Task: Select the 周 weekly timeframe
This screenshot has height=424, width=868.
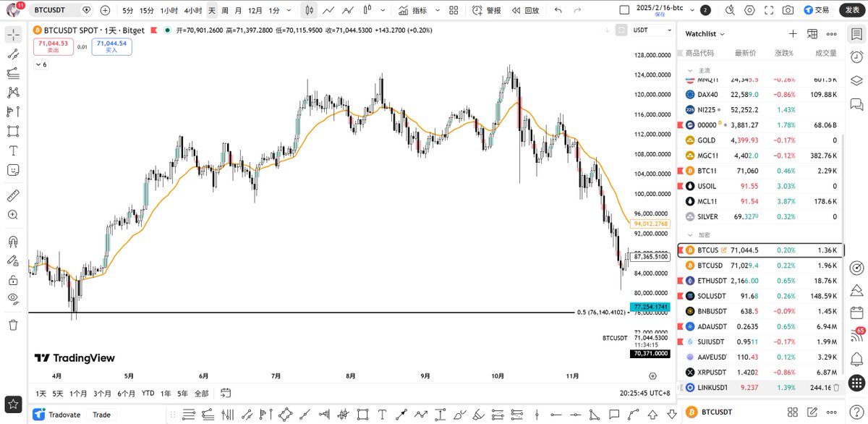Action: (225, 10)
